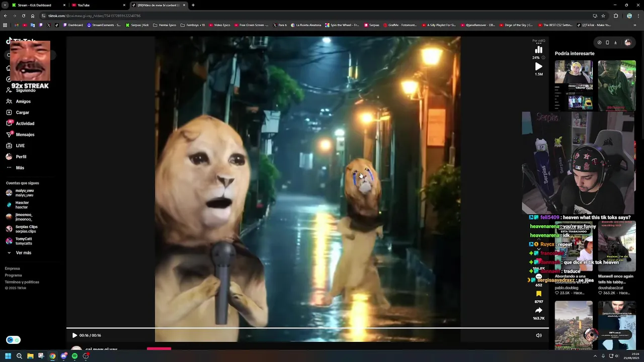Screen dimensions: 644x362
Task: Open Windows taskbar search
Action: (19, 356)
